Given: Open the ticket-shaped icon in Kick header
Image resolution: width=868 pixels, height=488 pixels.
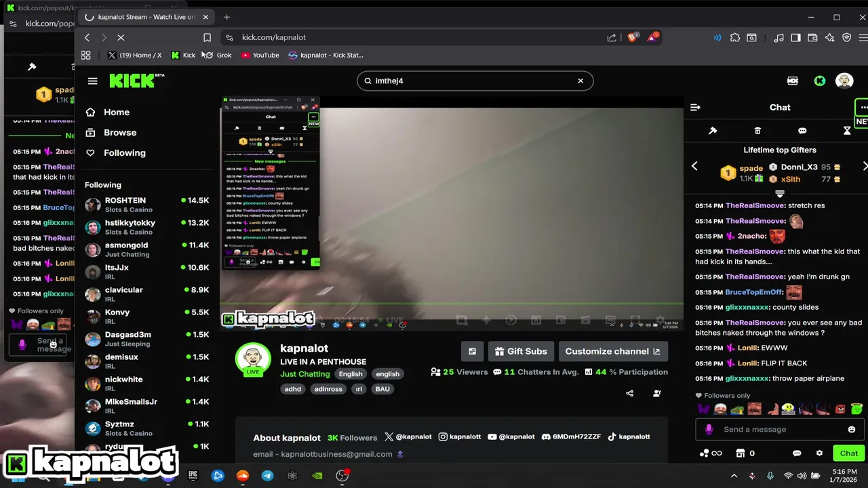Looking at the screenshot, I should tap(793, 81).
